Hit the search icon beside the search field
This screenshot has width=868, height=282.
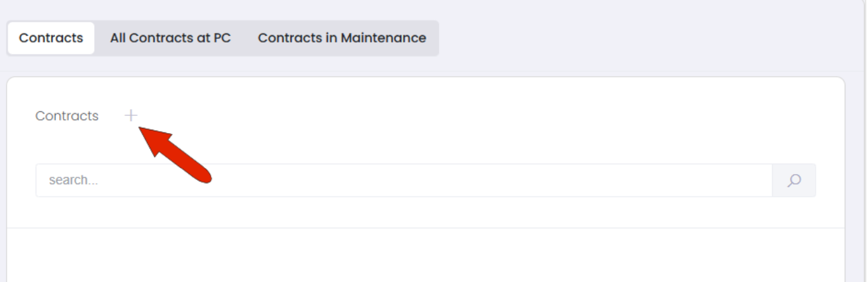click(x=794, y=180)
